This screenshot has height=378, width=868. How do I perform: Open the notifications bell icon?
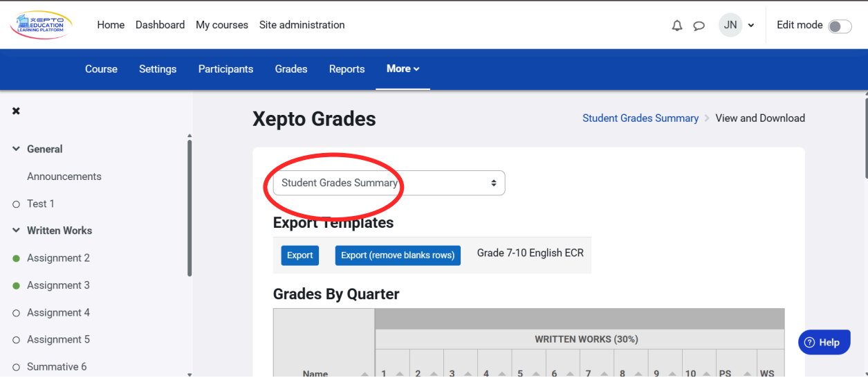[677, 26]
